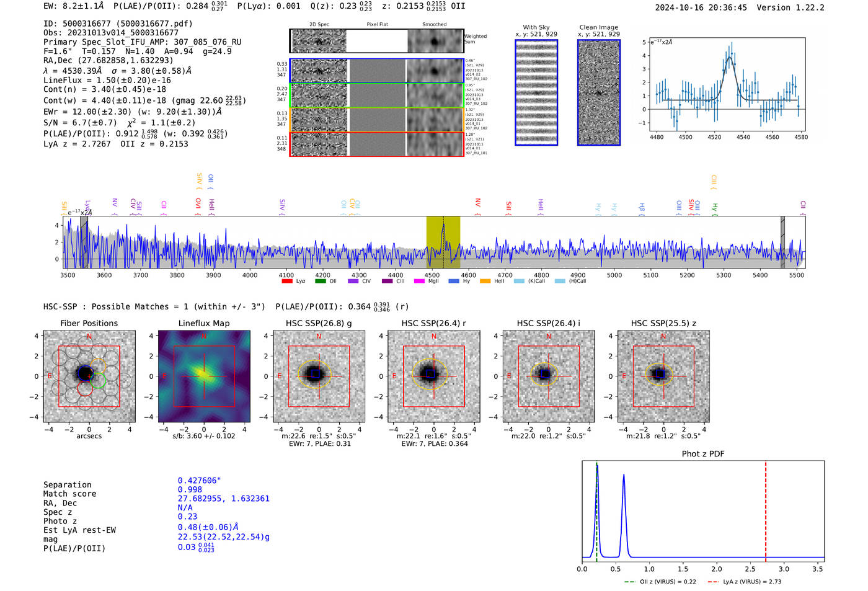The image size is (868, 591).
Task: Click the OII green legend swatch
Action: 321,282
